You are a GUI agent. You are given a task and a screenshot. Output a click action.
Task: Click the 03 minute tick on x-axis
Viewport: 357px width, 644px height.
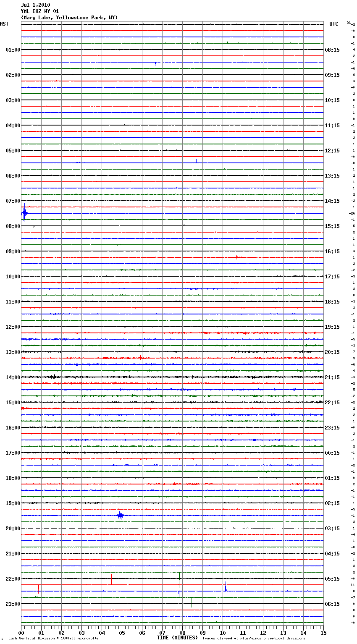pyautogui.click(x=81, y=633)
